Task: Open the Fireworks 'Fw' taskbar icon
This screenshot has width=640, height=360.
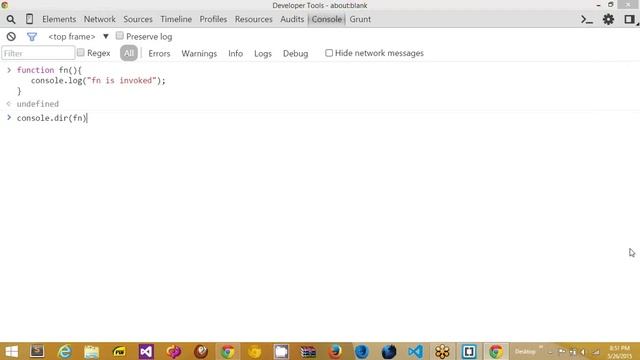Action: point(119,351)
